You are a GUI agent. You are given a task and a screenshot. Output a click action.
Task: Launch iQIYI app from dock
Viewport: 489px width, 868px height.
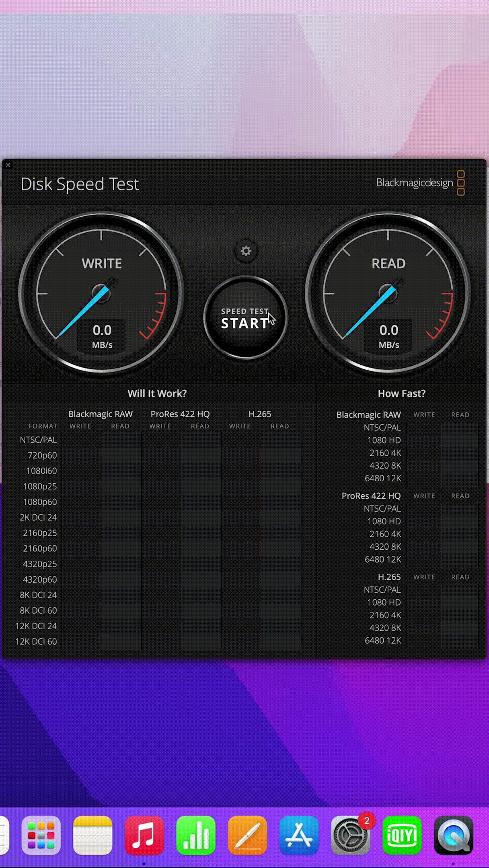[x=402, y=835]
